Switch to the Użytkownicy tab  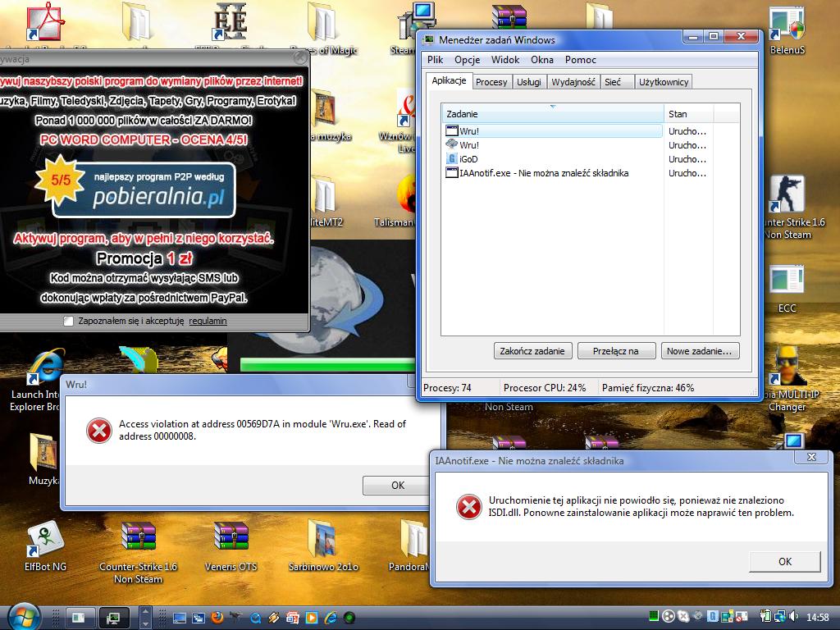(664, 82)
